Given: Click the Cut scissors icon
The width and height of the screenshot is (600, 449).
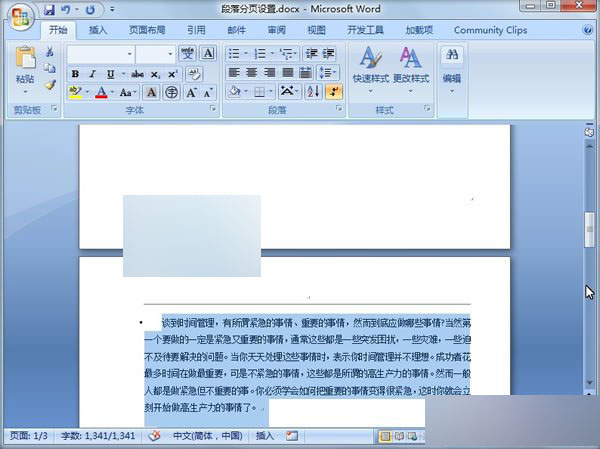Looking at the screenshot, I should click(50, 53).
